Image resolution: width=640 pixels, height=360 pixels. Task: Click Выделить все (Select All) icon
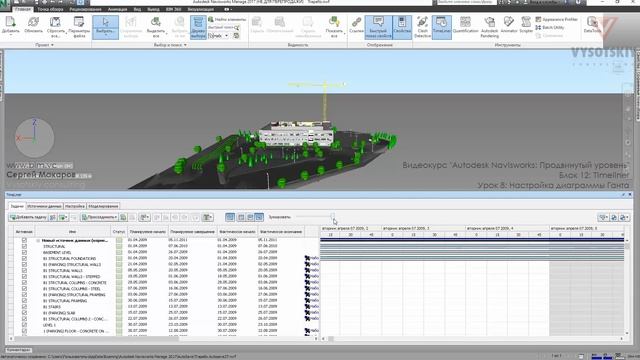point(156,27)
